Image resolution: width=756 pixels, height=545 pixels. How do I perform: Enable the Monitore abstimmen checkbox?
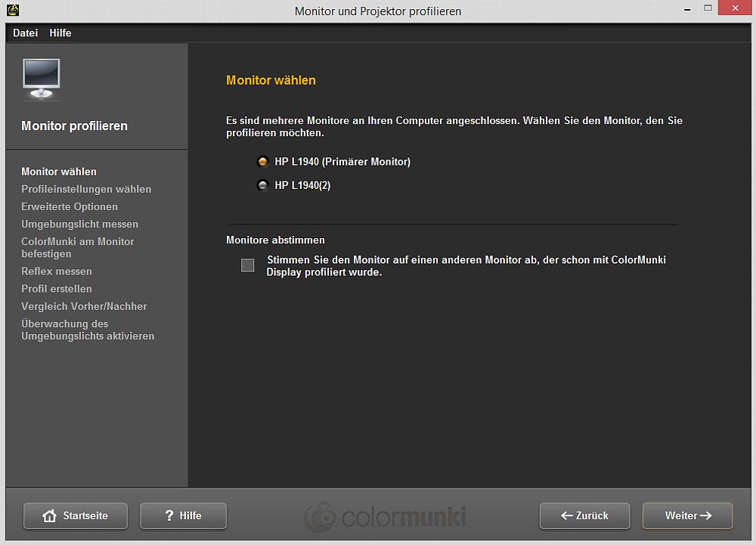247,265
